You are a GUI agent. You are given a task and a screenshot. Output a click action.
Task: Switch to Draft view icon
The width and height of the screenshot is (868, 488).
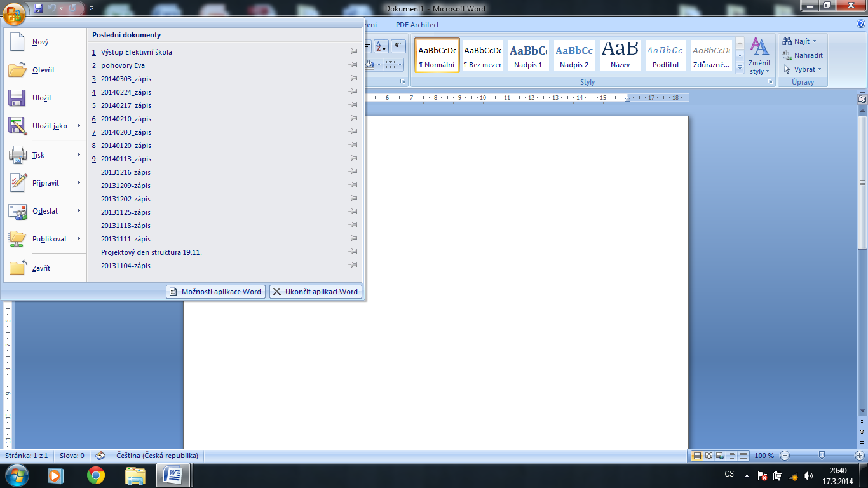[x=743, y=456]
